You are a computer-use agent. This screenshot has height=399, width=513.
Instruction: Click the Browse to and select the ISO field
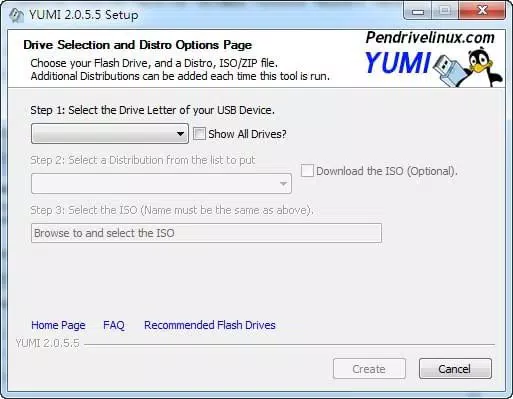[x=206, y=233]
